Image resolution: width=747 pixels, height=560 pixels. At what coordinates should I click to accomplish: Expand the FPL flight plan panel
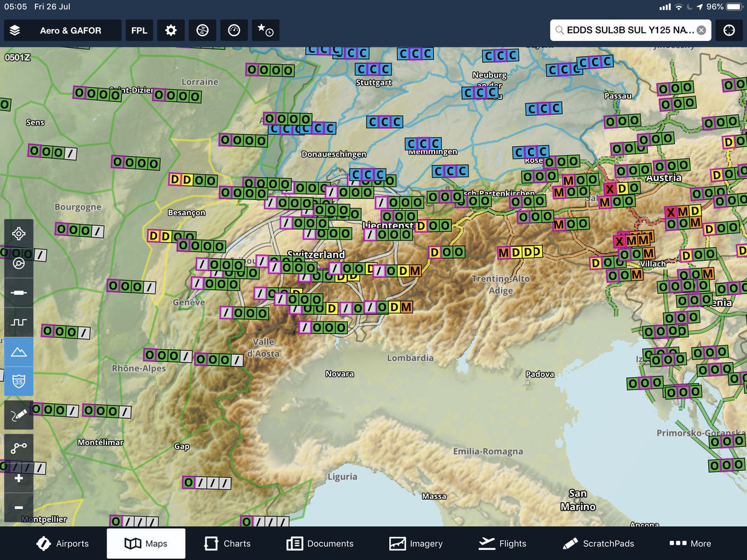[139, 30]
